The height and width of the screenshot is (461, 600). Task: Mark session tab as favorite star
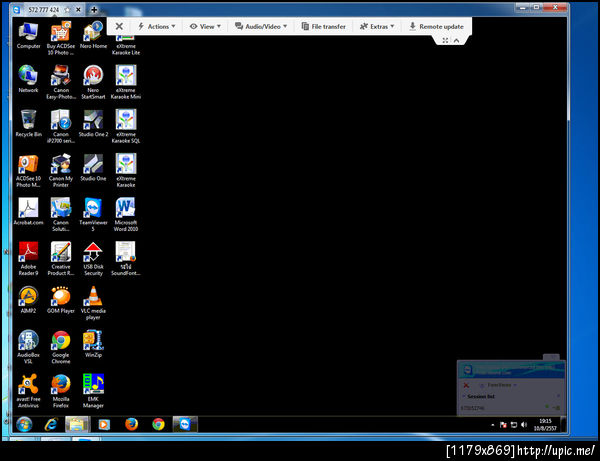67,10
